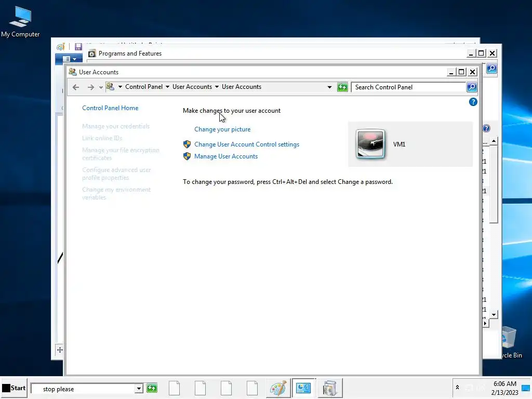Minimize the User Accounts window
Screen dimensions: 532x399
[x=451, y=72]
